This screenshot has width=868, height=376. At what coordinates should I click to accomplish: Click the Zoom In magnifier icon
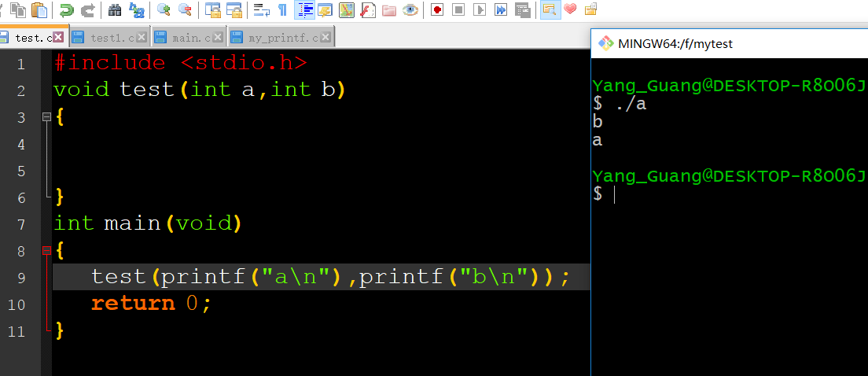pos(164,9)
